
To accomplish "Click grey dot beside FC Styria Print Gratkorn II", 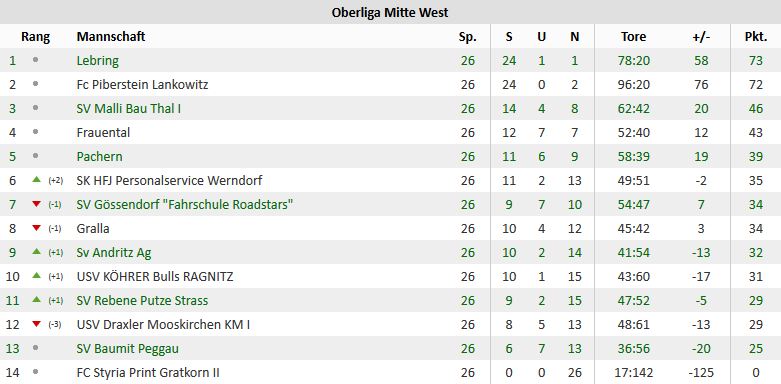I will pos(35,372).
